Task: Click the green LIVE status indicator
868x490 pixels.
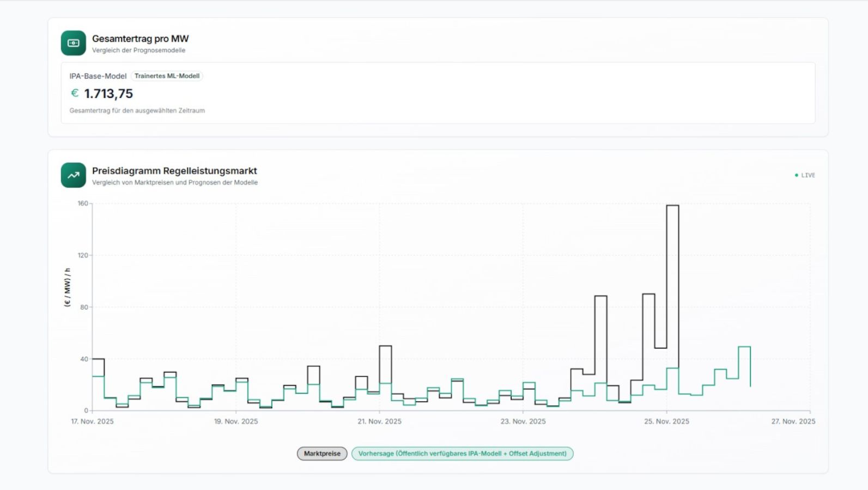Action: [805, 175]
